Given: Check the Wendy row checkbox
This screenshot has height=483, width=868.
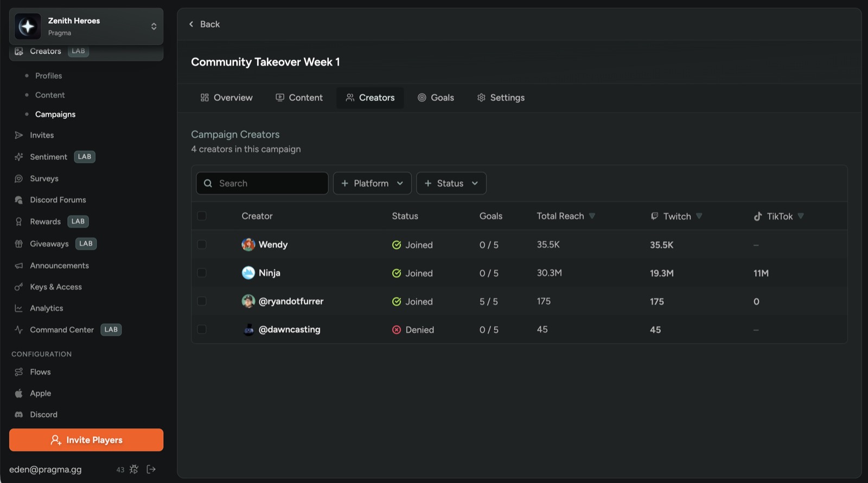Looking at the screenshot, I should pyautogui.click(x=202, y=244).
